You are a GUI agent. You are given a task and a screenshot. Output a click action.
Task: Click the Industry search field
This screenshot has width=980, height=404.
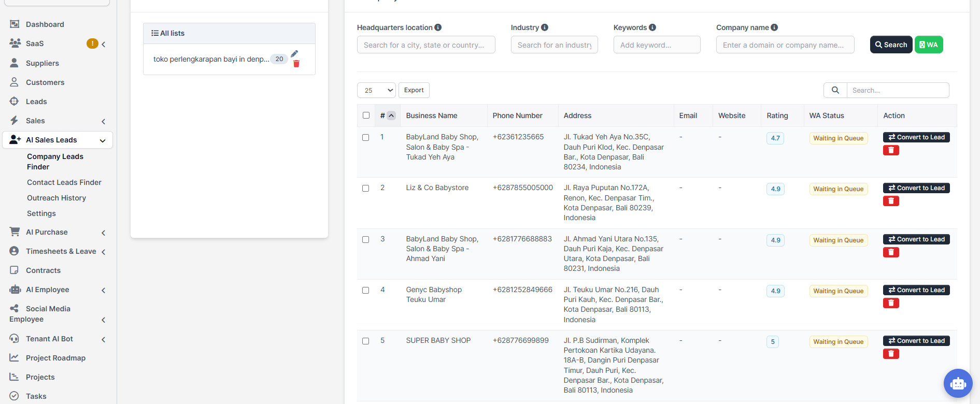click(x=555, y=45)
